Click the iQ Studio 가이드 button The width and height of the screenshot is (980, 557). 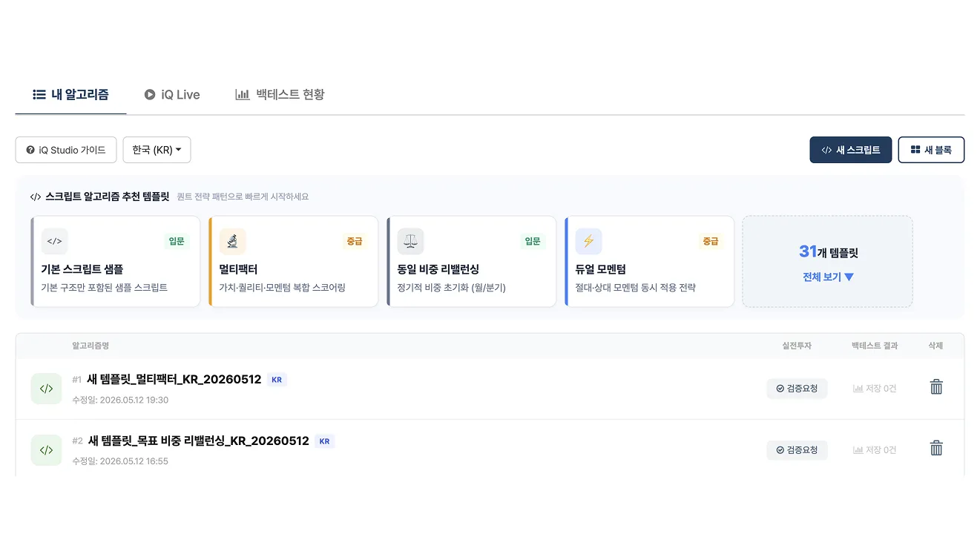click(66, 150)
